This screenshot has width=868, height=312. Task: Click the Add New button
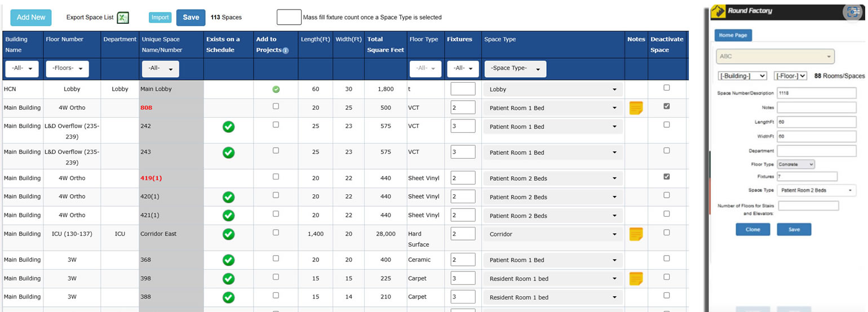click(31, 17)
